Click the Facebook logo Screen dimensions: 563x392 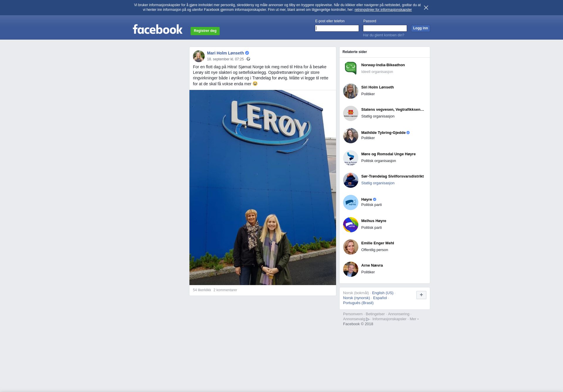point(157,29)
